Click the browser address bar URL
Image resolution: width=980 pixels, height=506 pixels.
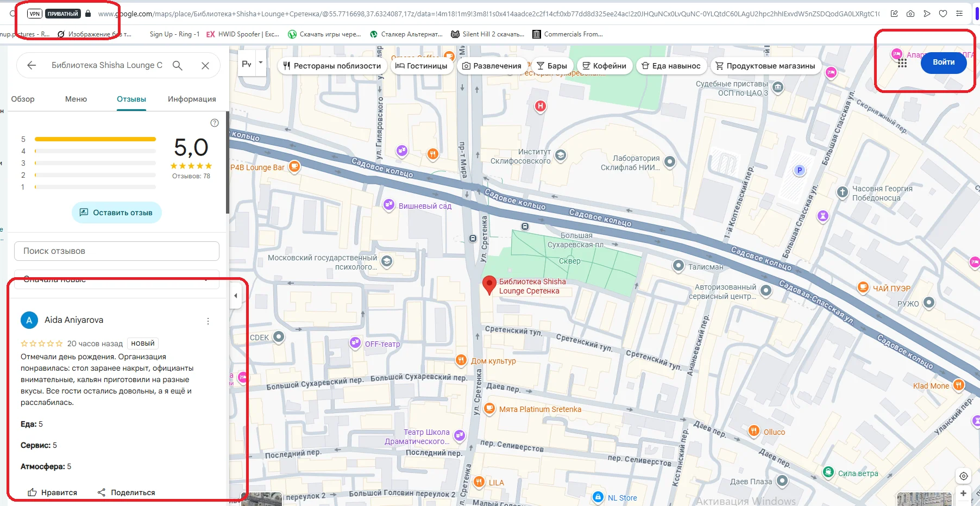pos(488,14)
